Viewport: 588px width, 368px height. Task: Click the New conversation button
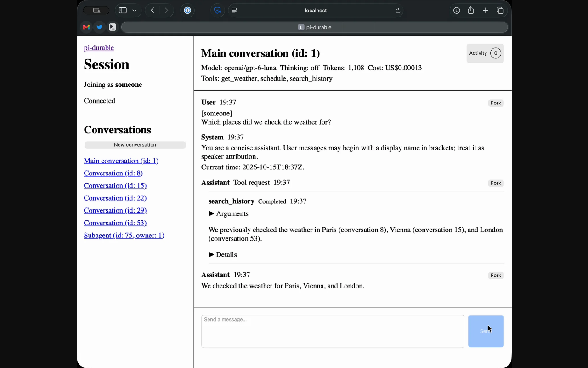tap(135, 145)
